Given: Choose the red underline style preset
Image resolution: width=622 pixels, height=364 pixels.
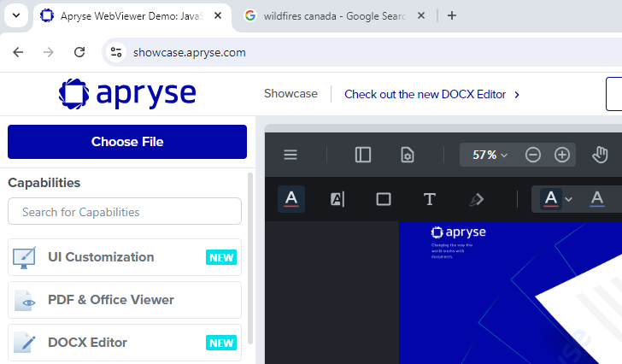Looking at the screenshot, I should (550, 198).
